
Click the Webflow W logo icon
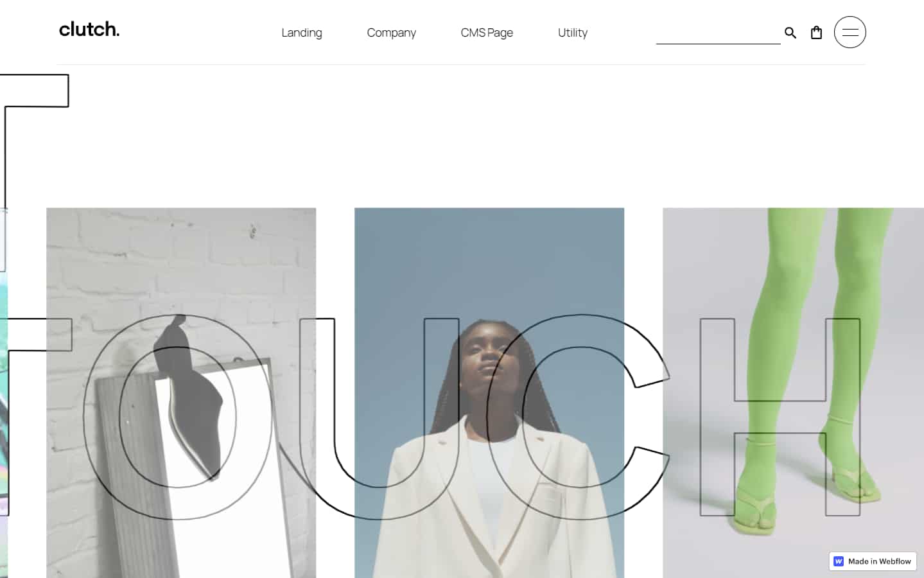(839, 561)
